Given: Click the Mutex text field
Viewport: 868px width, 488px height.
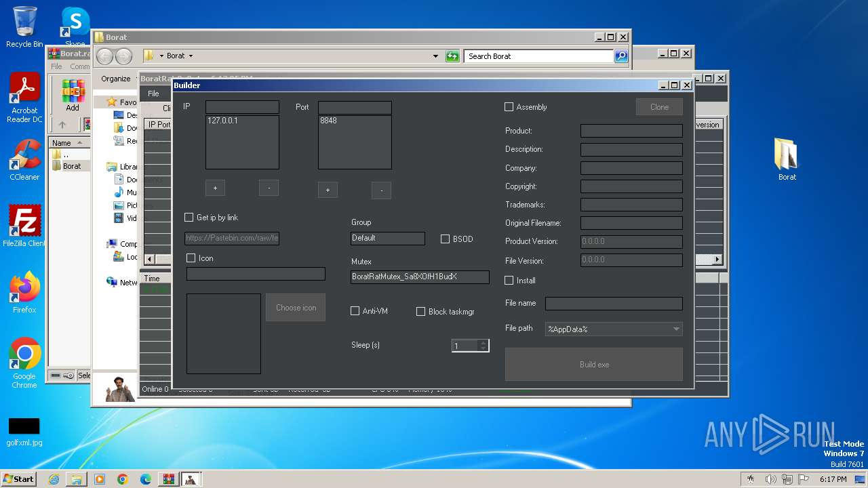Looking at the screenshot, I should 420,277.
